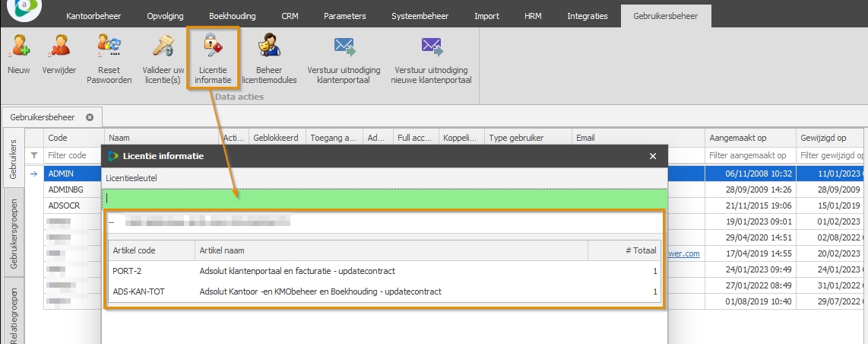Click Verstuur uitnodiging nieuwe klantenportaal icon
Viewport: 868px width, 344px height.
pos(431,49)
